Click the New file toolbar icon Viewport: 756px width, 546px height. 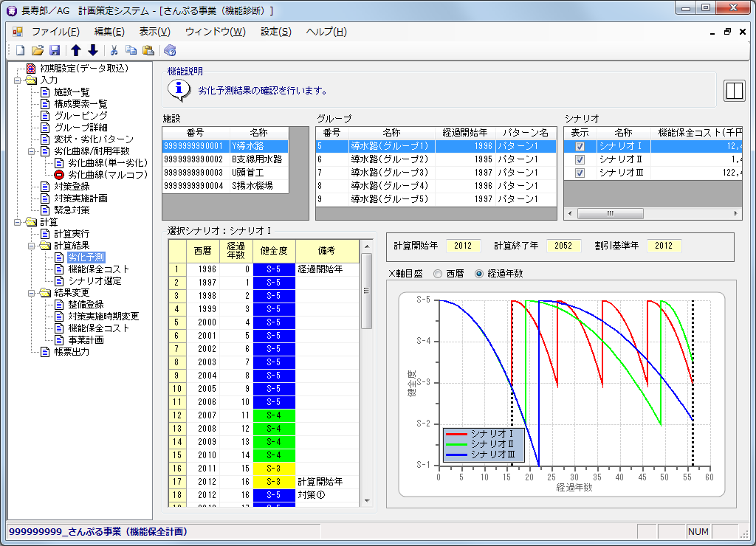point(20,50)
